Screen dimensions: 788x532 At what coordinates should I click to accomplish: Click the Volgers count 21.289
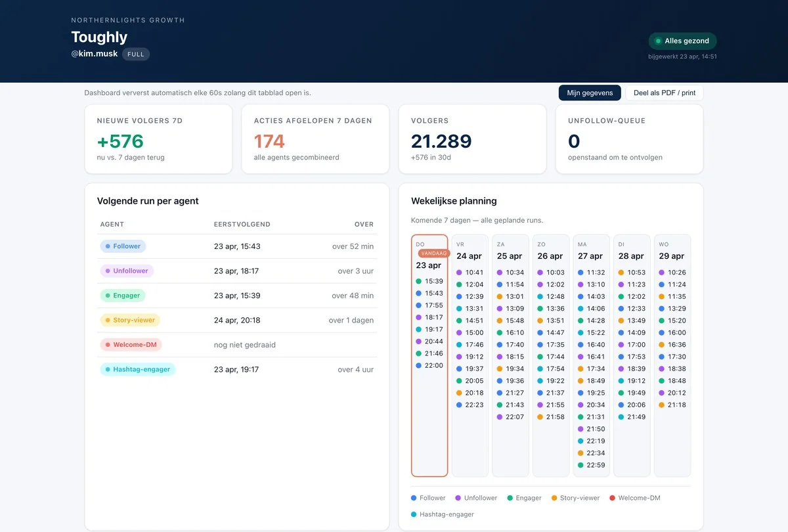point(441,141)
